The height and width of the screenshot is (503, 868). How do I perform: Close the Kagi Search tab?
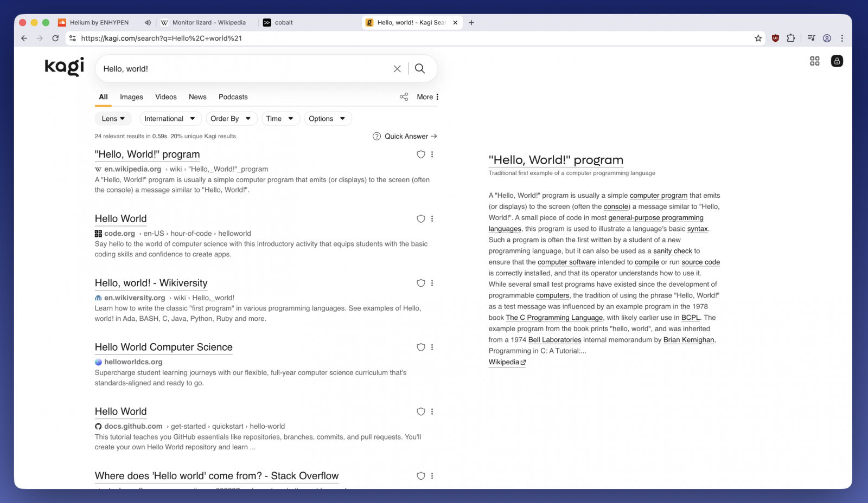(455, 23)
